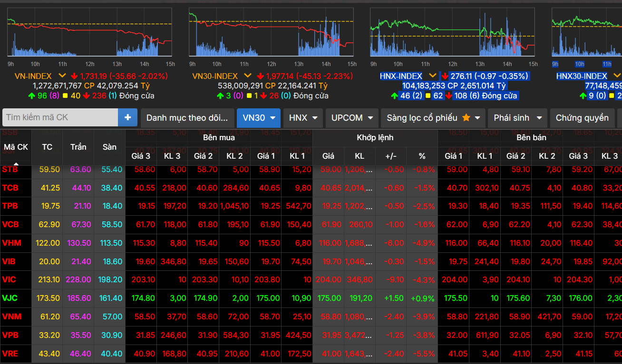Click the VN30-INDEX chevron arrow icon
This screenshot has width=622, height=364.
point(248,76)
